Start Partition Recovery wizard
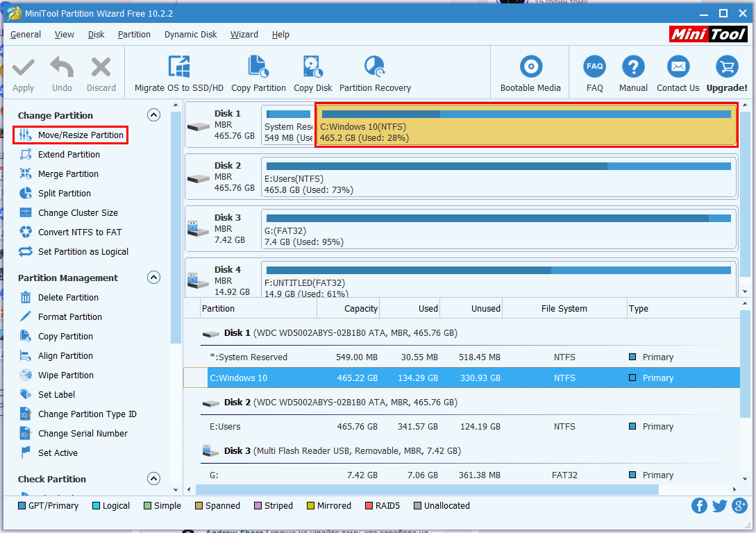This screenshot has height=533, width=756. [375, 74]
